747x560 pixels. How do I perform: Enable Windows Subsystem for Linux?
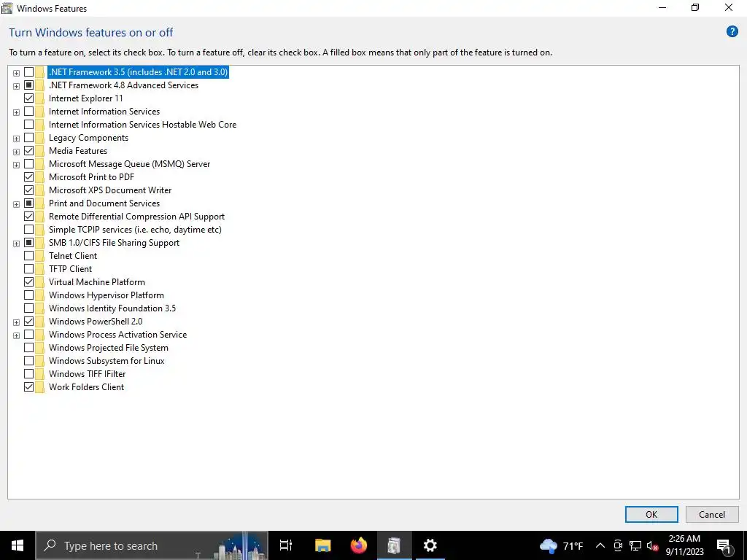[28, 360]
